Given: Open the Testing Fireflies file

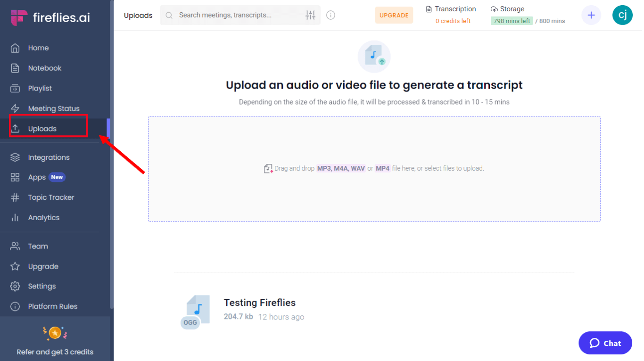Looking at the screenshot, I should pos(260,303).
